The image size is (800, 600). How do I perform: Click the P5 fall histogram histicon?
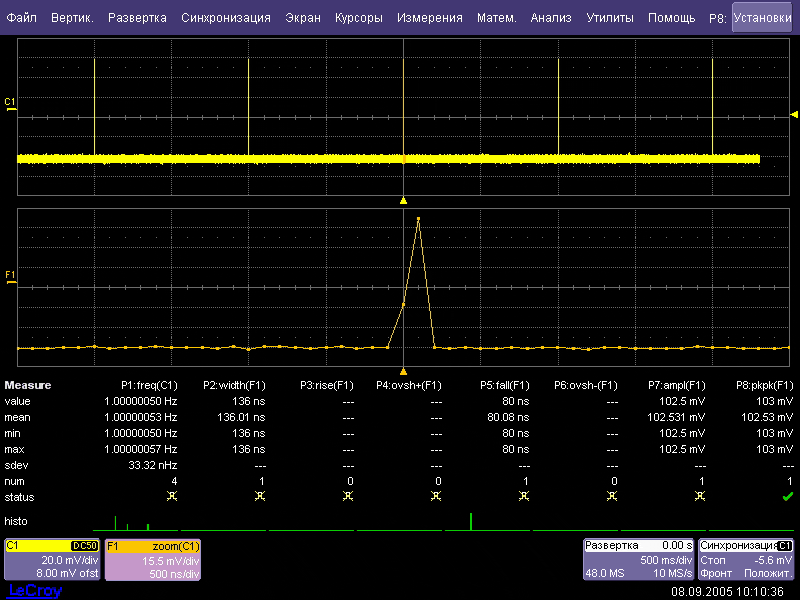(487, 522)
